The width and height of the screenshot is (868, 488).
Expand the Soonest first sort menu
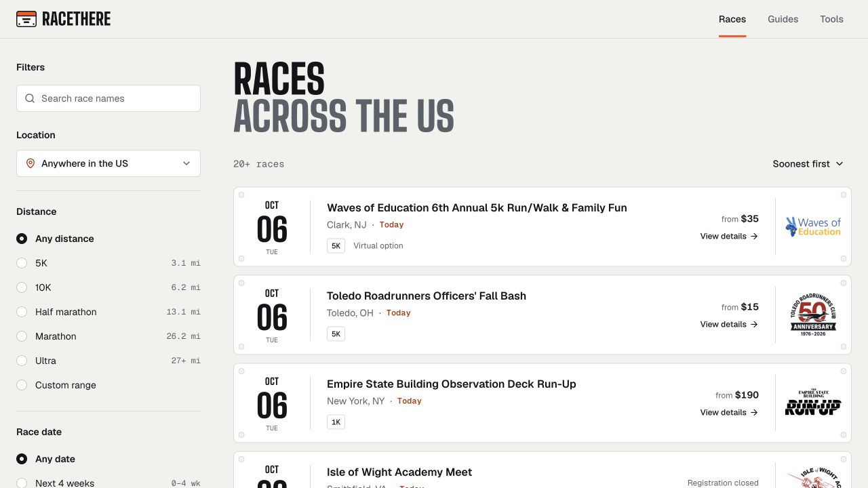(808, 164)
